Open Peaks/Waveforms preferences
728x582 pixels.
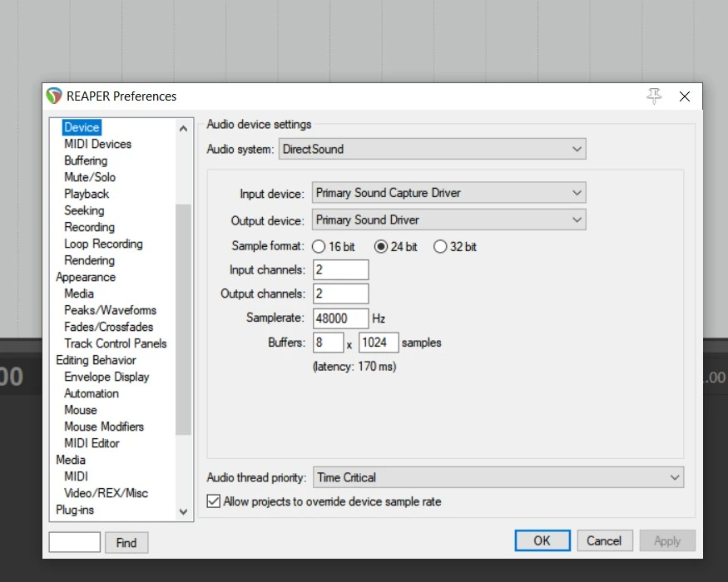pyautogui.click(x=111, y=310)
